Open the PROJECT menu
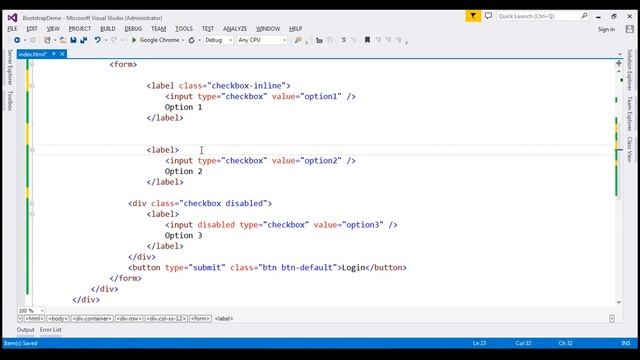This screenshot has width=640, height=360. click(x=80, y=29)
